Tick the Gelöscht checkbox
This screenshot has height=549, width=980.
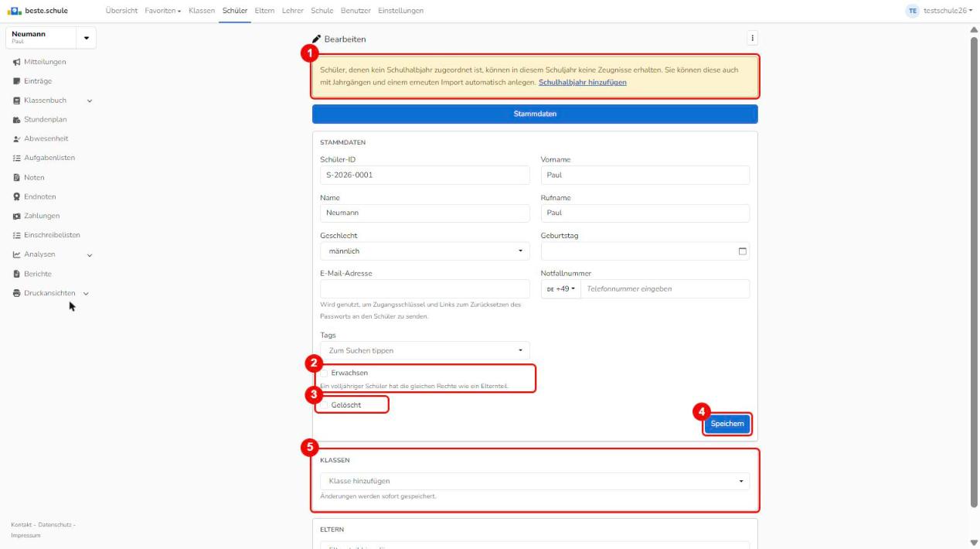tap(325, 404)
